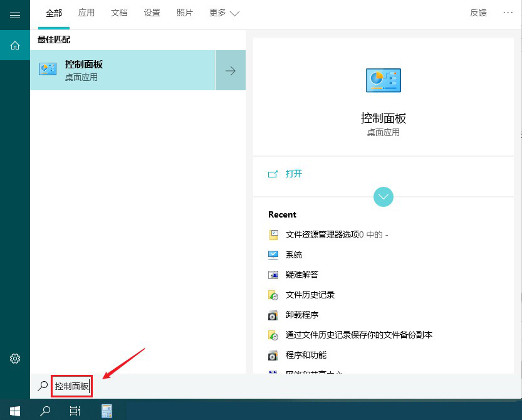Click the Windows Start button

point(15,411)
